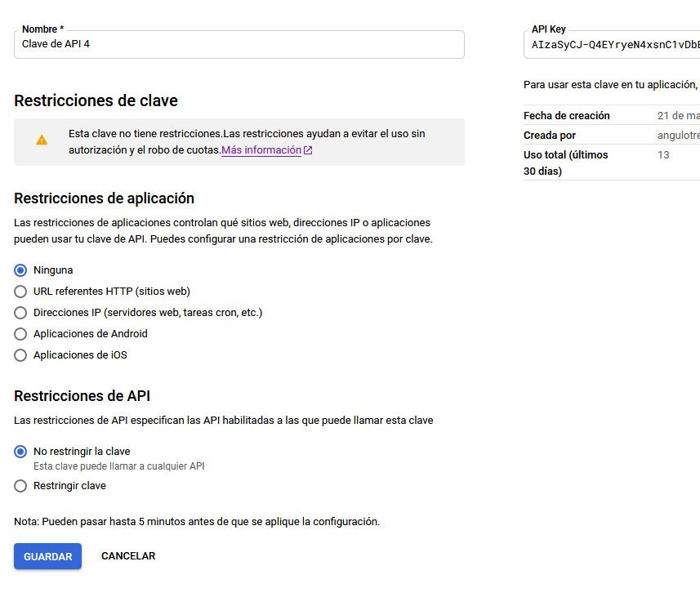Click the Restricciones de API heading
Screen dimensions: 700x606
pyautogui.click(x=82, y=396)
